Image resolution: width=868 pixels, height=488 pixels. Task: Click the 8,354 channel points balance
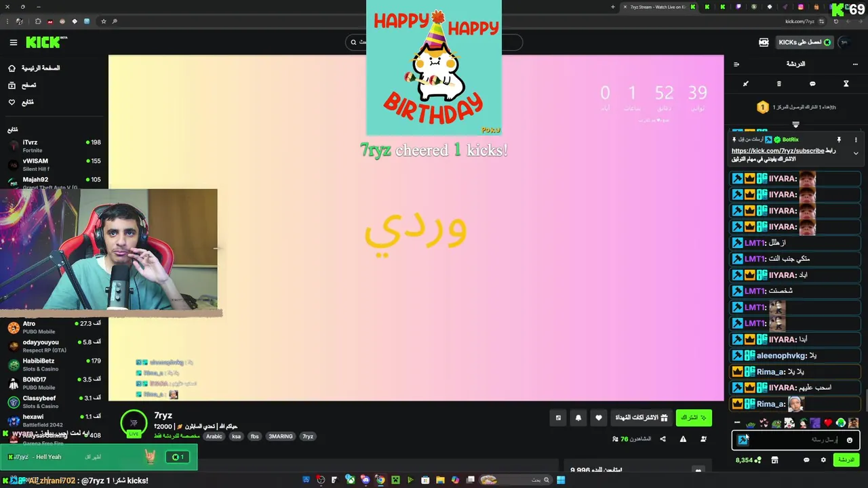[x=748, y=460]
